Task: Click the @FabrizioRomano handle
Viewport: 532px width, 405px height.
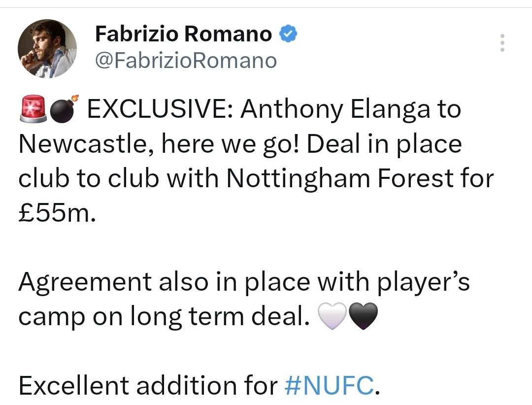Action: click(x=186, y=61)
